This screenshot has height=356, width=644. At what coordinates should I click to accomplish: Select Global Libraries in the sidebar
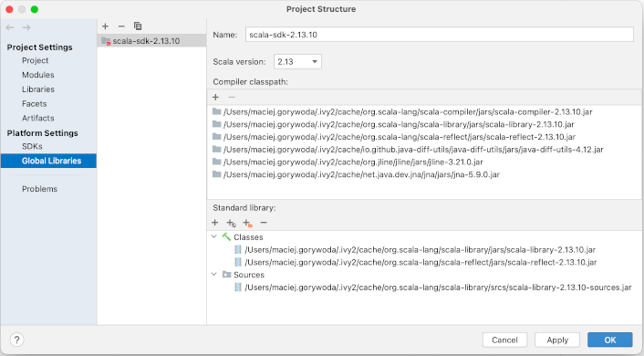click(x=48, y=161)
